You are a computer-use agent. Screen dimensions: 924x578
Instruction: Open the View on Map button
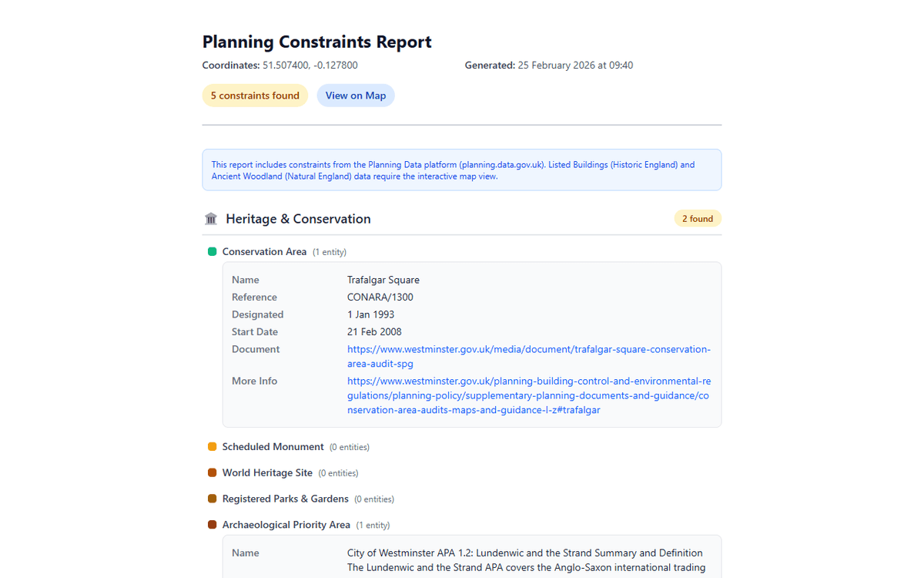[x=355, y=95]
